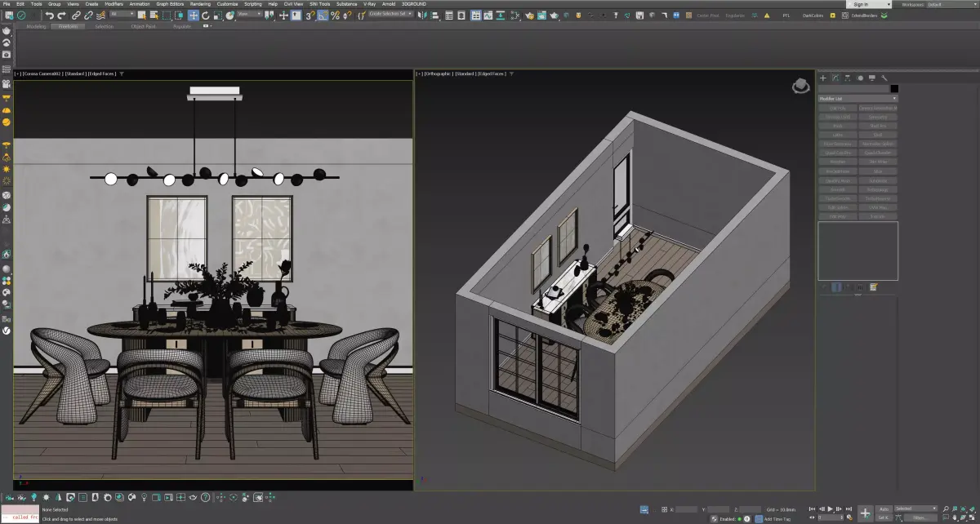Screen dimensions: 980x524
Task: Open orthographic viewport [+] menu
Action: (419, 73)
